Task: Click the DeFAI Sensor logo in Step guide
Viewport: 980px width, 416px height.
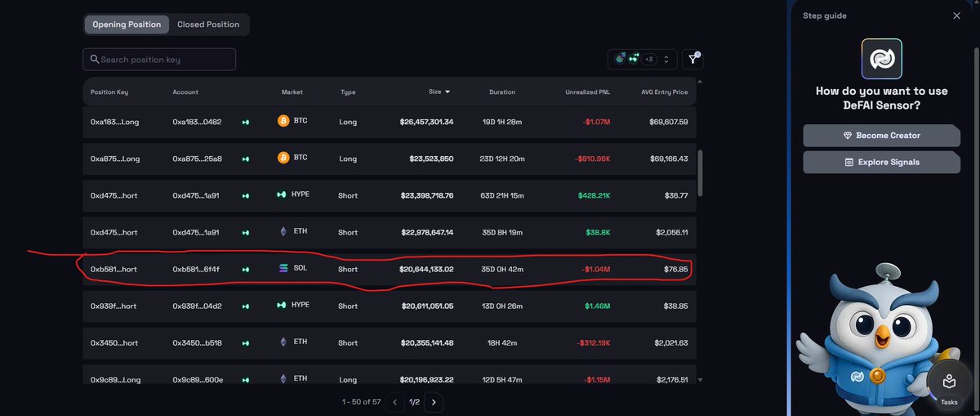Action: 881,59
